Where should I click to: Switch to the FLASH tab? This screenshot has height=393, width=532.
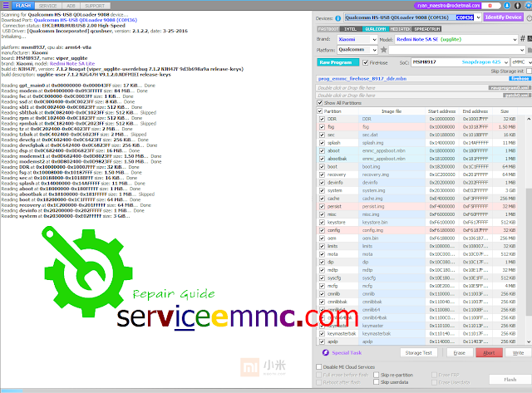coord(23,6)
